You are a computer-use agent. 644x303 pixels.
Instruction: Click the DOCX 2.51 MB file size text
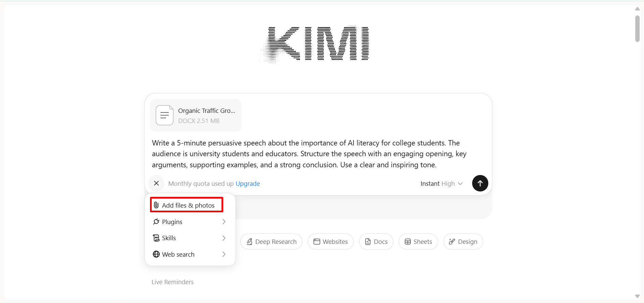(x=199, y=121)
